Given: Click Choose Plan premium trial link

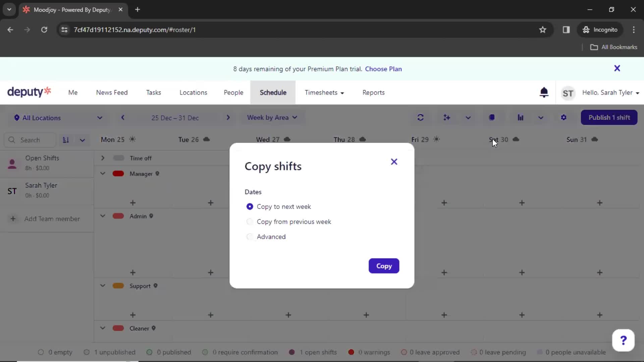Looking at the screenshot, I should coord(383,69).
